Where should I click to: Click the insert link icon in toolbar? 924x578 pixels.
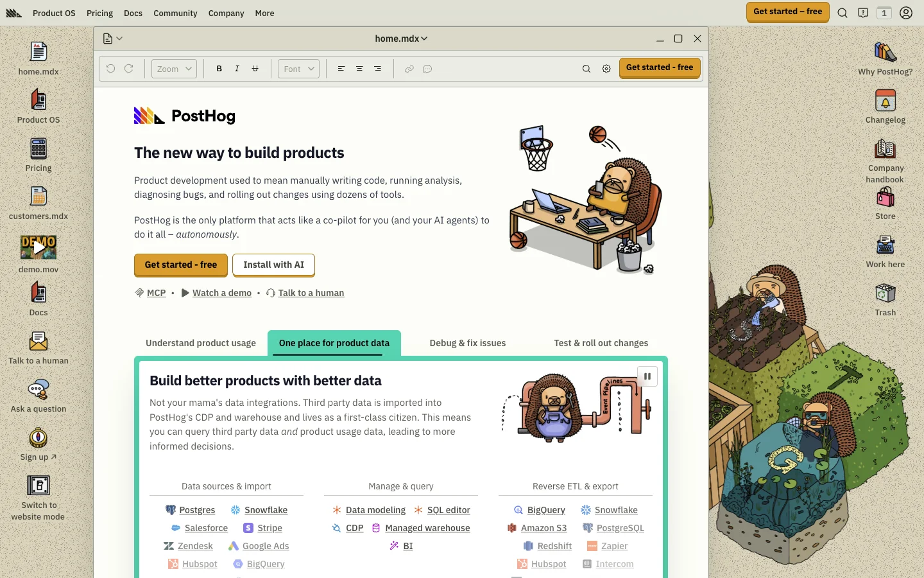click(409, 69)
